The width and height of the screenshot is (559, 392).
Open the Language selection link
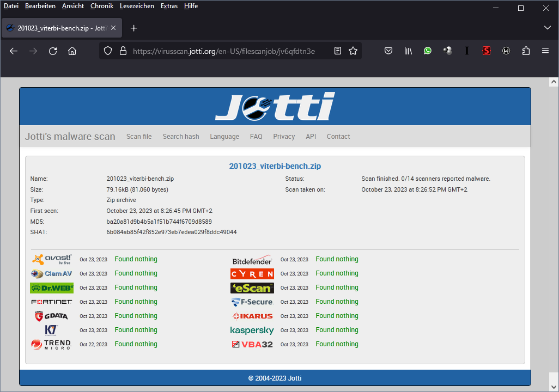point(224,137)
